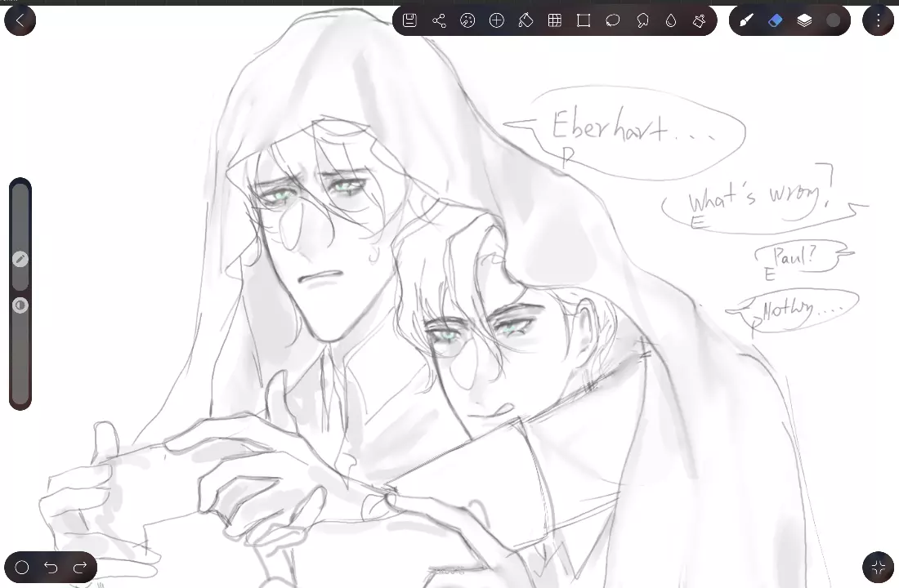Screen dimensions: 899x588
Task: Go back with the arrow button
Action: point(20,20)
